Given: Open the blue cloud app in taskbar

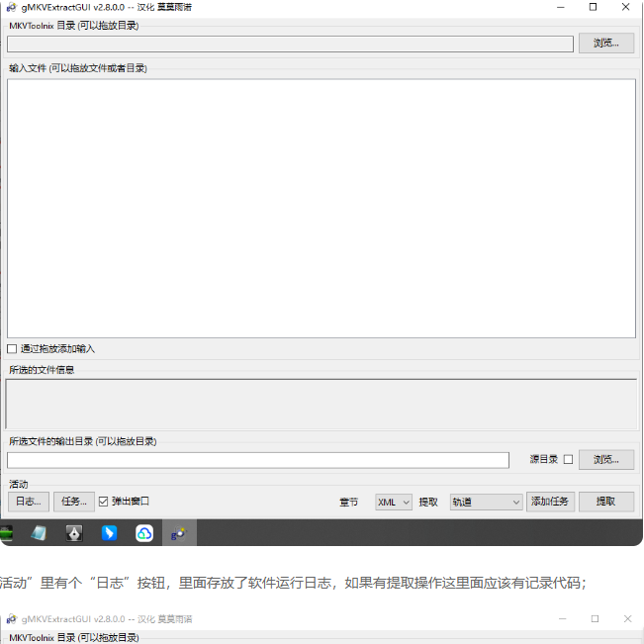Looking at the screenshot, I should point(144,533).
